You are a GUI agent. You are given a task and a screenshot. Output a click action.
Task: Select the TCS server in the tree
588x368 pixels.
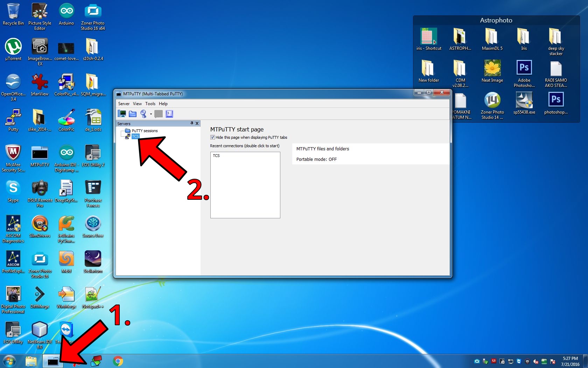[135, 136]
